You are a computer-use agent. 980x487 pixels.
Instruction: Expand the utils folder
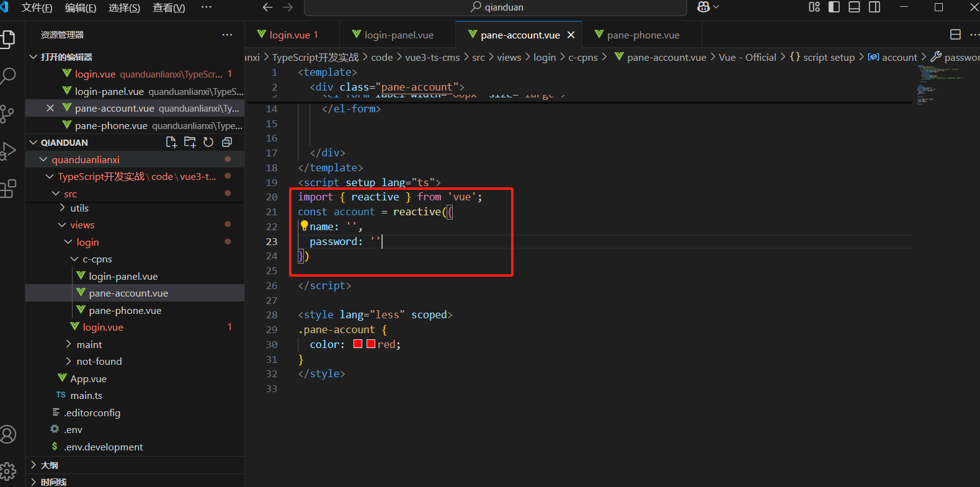62,208
